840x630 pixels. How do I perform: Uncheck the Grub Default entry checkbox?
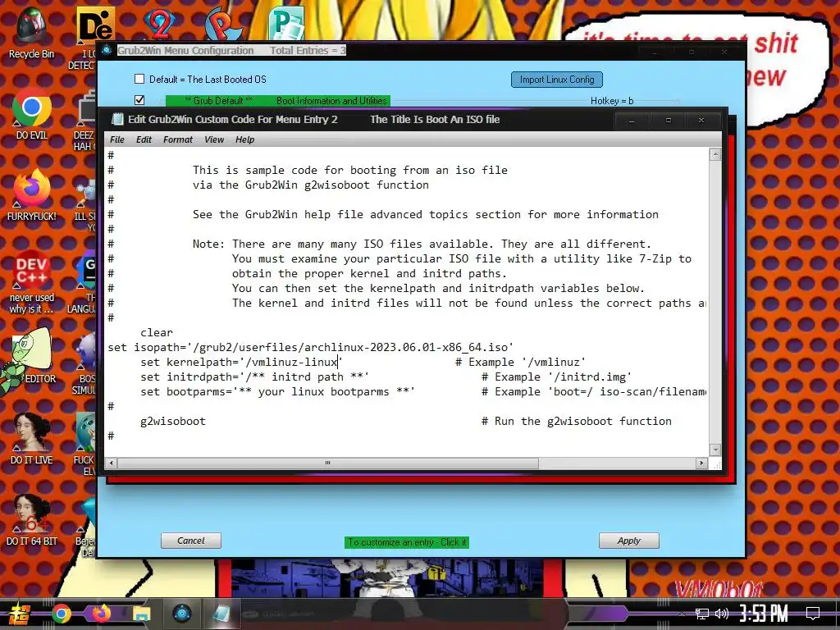[139, 100]
